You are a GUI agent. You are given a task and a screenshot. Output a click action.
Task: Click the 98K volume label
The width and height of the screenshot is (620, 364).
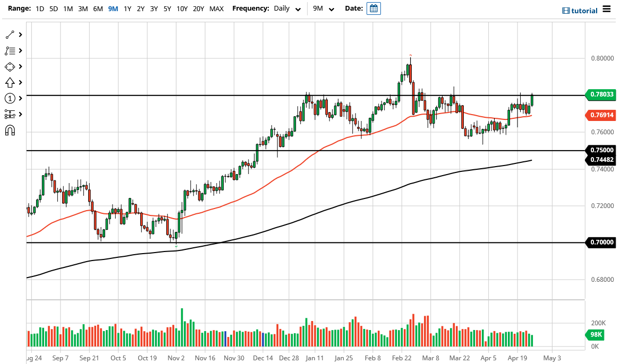(x=596, y=335)
